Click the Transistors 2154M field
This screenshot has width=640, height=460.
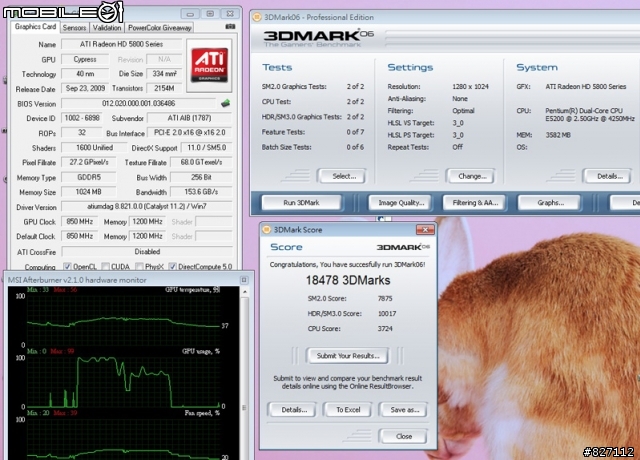(x=164, y=88)
